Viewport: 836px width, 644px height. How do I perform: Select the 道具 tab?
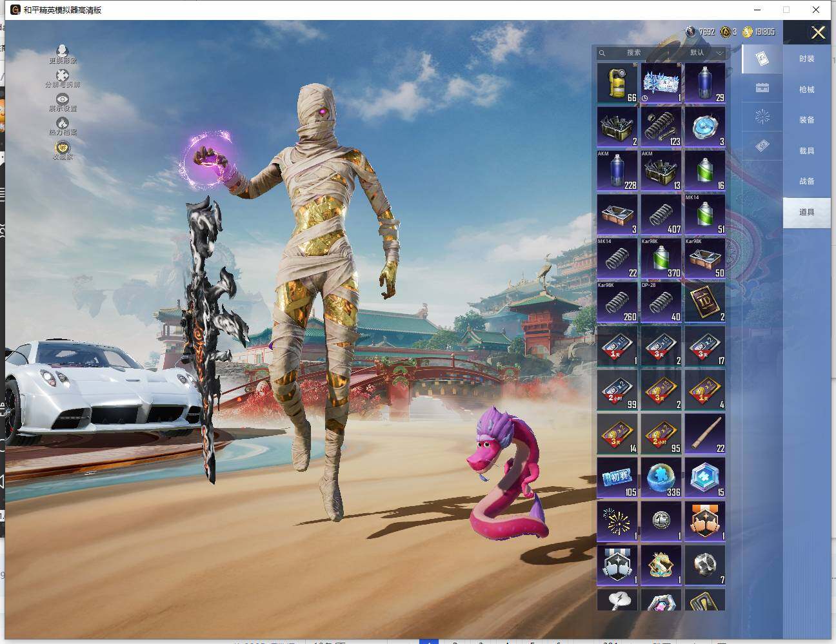pyautogui.click(x=806, y=212)
